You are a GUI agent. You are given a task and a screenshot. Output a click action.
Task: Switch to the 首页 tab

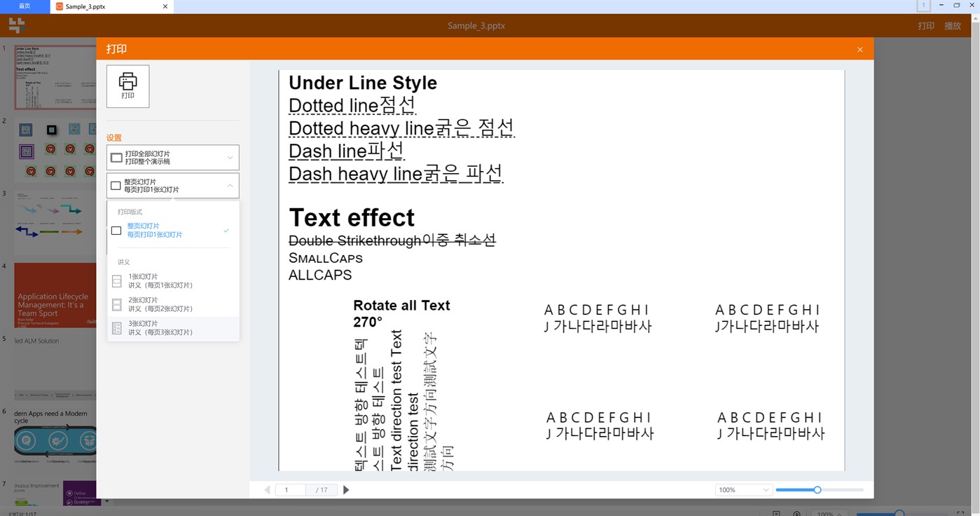[x=24, y=6]
